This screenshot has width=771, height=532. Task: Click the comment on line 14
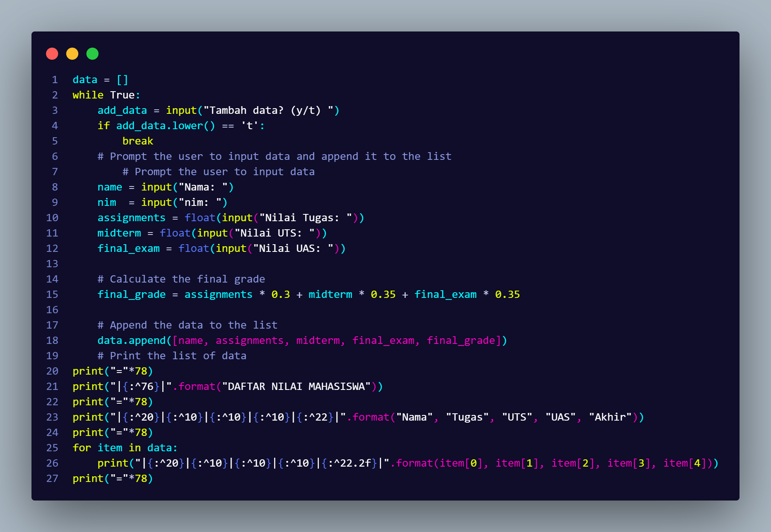click(181, 279)
